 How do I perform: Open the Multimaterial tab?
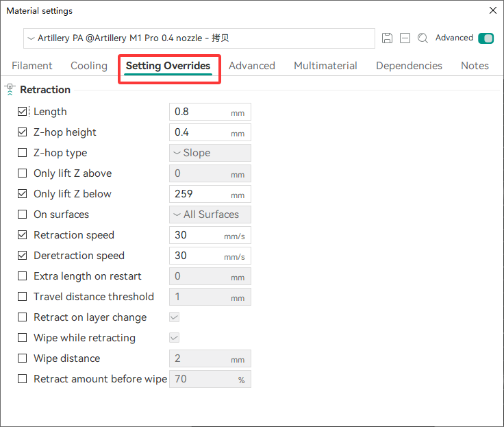[325, 66]
